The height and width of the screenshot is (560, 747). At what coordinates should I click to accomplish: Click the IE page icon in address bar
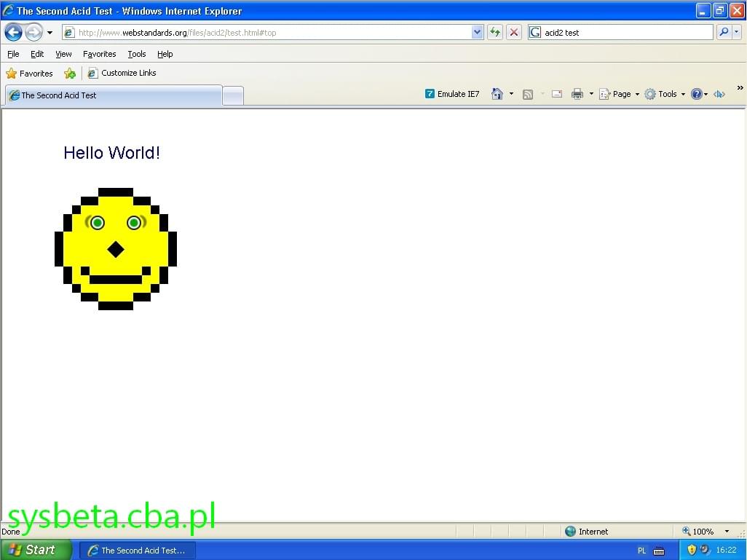coord(69,33)
